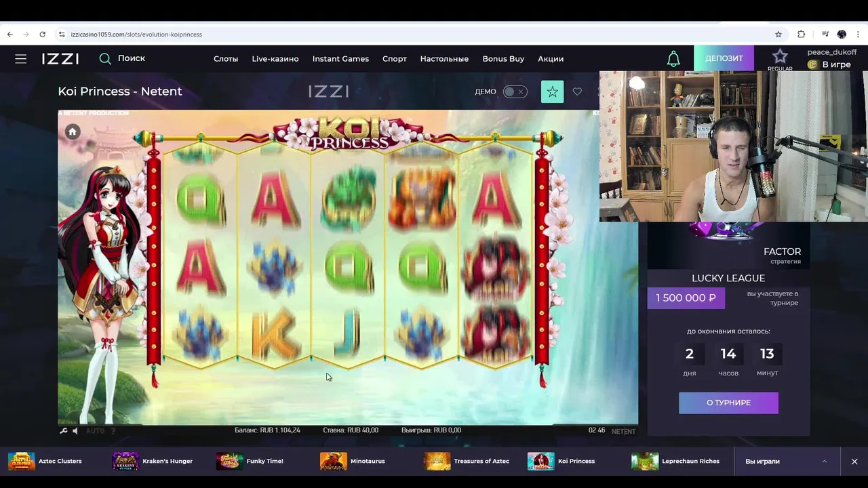The image size is (868, 488).
Task: Open Leprechaun Riches game thumbnail
Action: [x=645, y=461]
